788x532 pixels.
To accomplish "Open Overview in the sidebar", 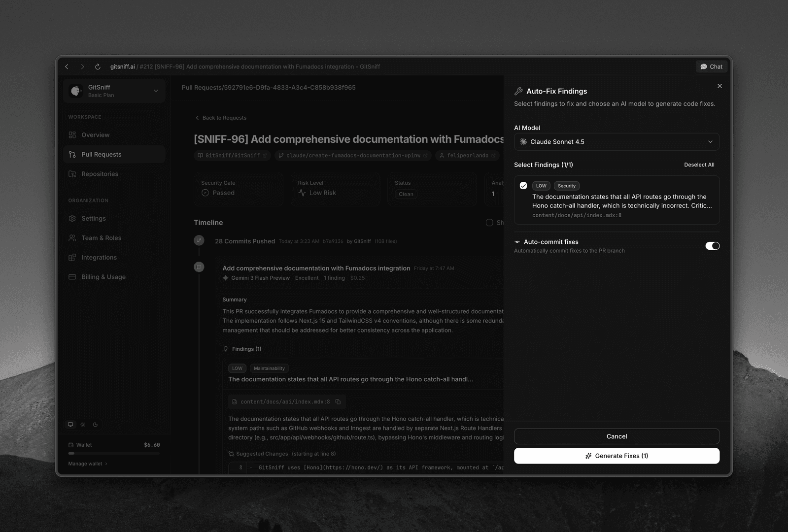I will point(114,135).
